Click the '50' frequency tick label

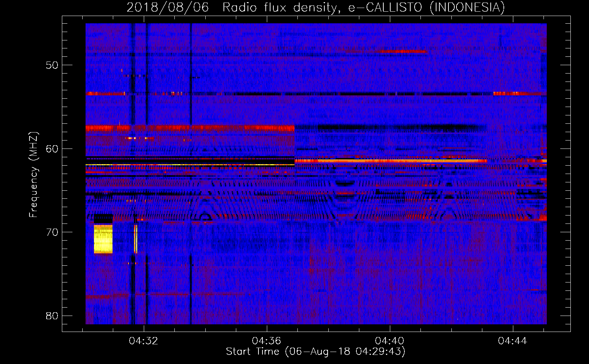coord(52,65)
